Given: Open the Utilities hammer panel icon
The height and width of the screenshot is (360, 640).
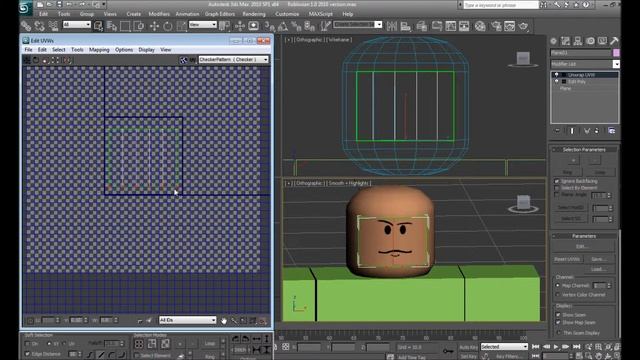Looking at the screenshot, I should pyautogui.click(x=614, y=41).
